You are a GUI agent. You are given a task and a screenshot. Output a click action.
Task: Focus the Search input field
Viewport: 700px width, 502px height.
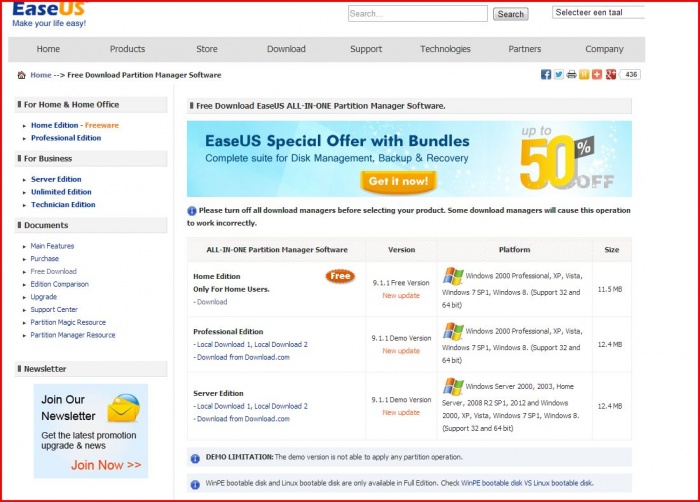[x=418, y=13]
